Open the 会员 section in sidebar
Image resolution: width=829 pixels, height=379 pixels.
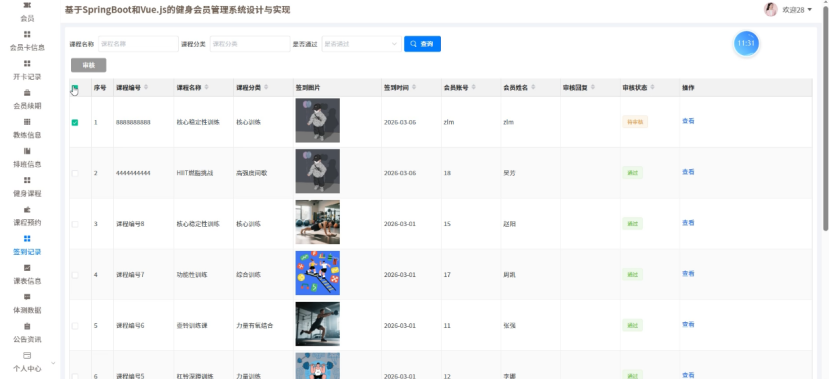pos(27,12)
